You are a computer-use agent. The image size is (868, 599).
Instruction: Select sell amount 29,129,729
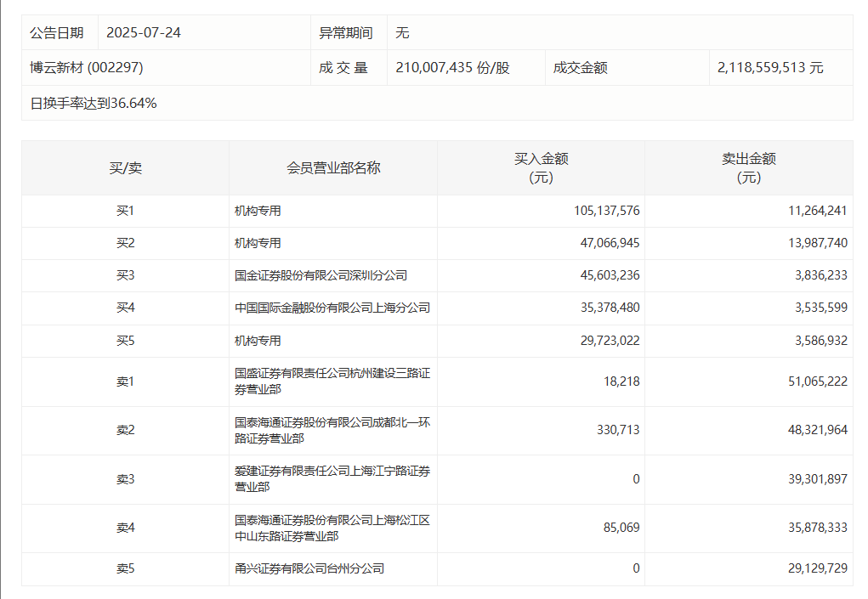818,568
